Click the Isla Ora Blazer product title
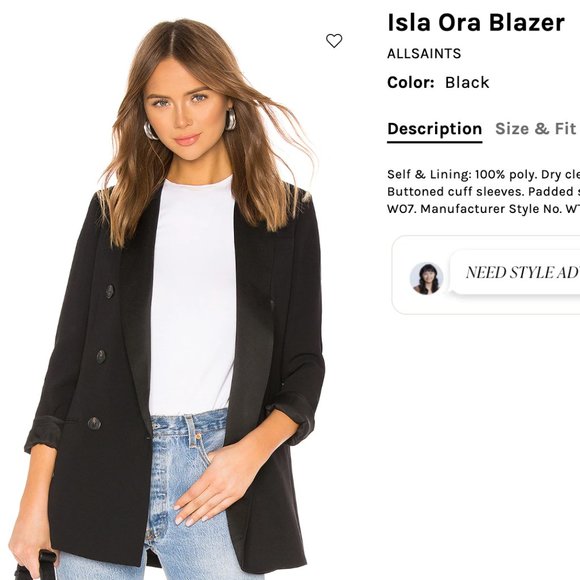This screenshot has width=580, height=580. pos(476,23)
